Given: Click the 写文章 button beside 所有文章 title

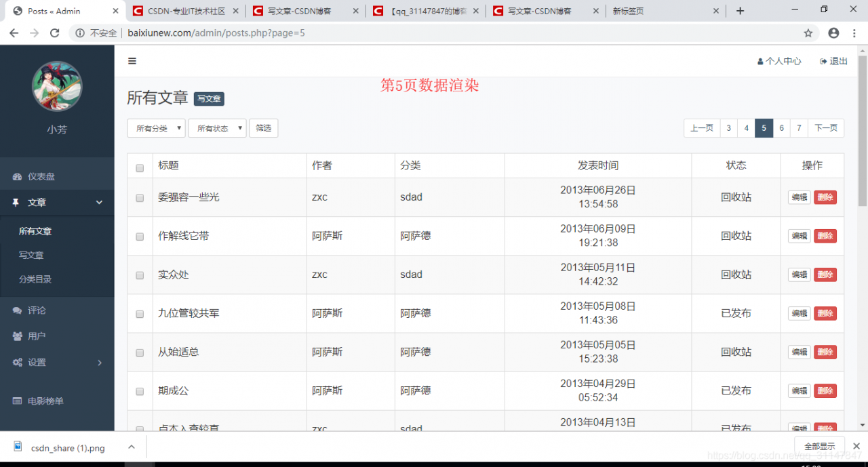Looking at the screenshot, I should coord(208,98).
